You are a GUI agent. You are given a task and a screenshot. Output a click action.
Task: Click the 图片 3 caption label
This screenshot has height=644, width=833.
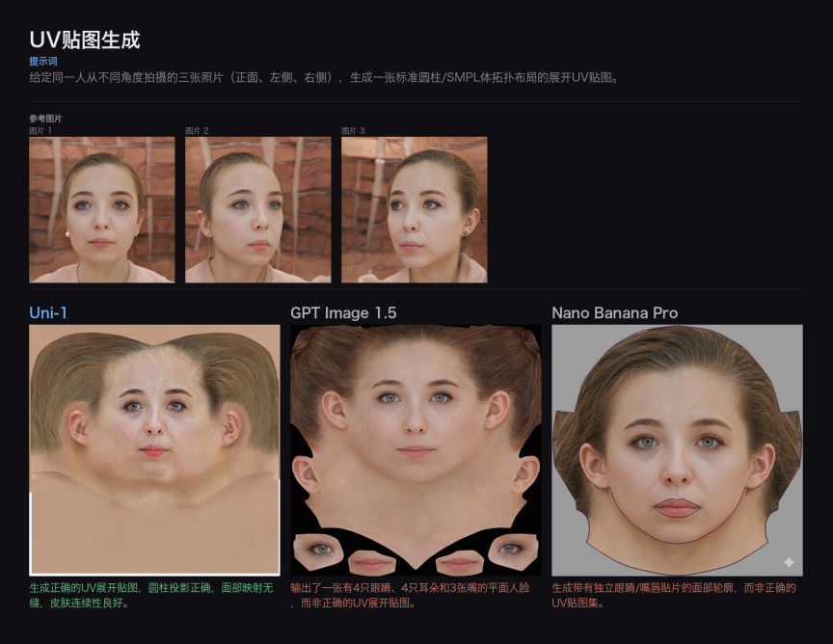coord(354,130)
